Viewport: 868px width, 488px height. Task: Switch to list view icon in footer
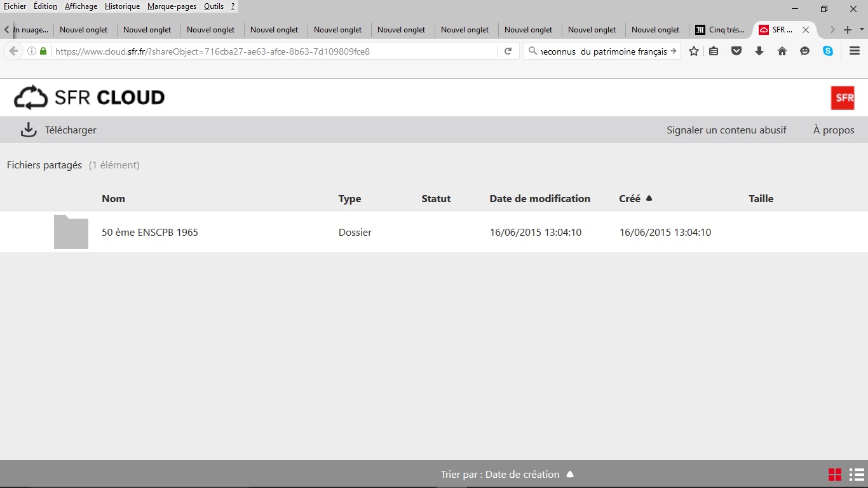[x=855, y=475]
